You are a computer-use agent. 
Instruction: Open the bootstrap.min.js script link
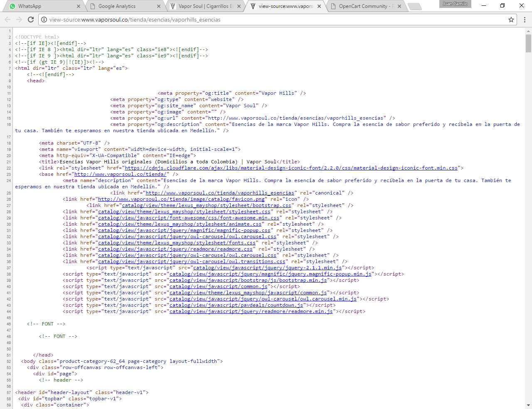point(248,280)
